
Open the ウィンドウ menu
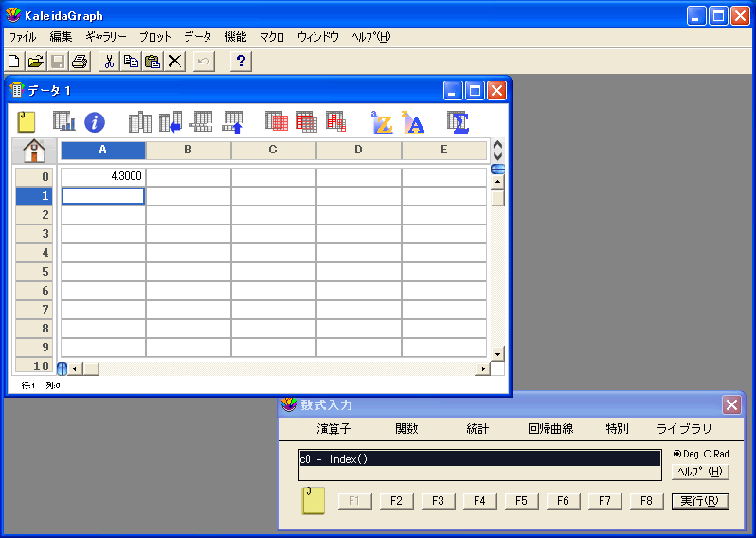click(318, 37)
